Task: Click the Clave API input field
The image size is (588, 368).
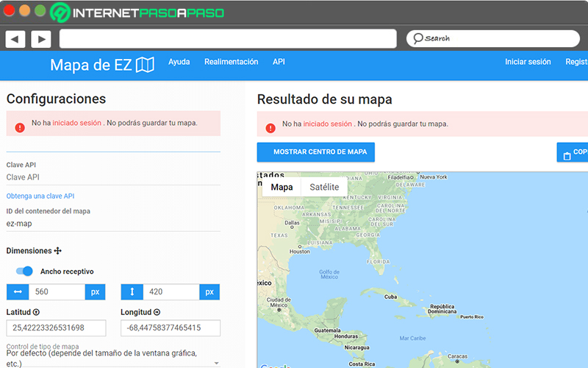Action: tap(113, 177)
